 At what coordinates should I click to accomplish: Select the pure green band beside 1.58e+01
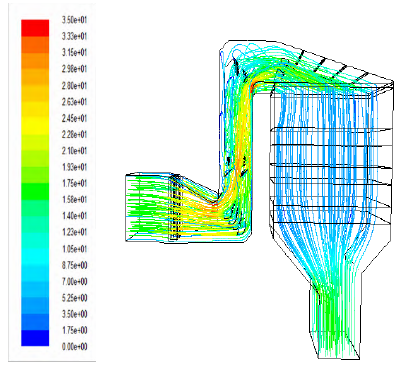point(35,191)
